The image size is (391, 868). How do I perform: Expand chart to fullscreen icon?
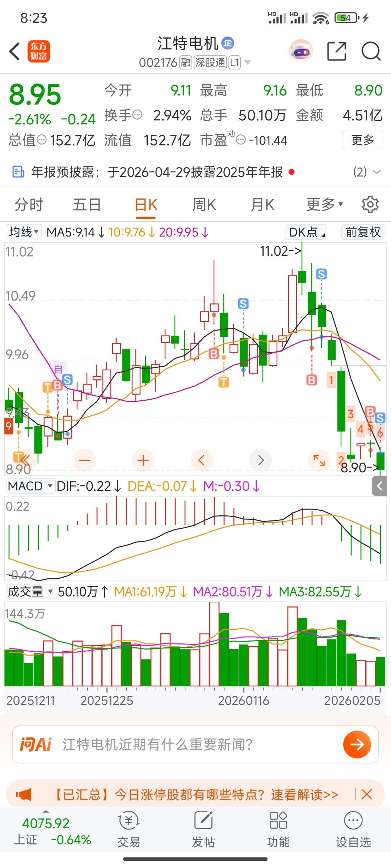coord(319,460)
